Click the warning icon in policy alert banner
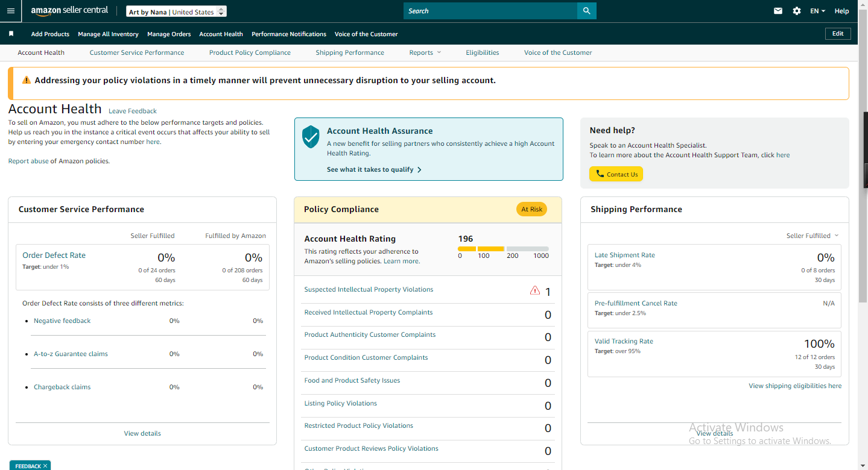868x470 pixels. pos(27,80)
